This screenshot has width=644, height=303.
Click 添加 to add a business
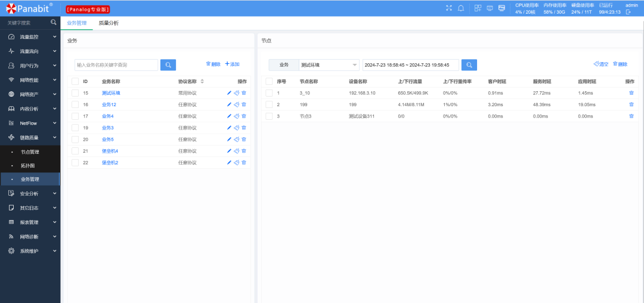click(x=232, y=64)
